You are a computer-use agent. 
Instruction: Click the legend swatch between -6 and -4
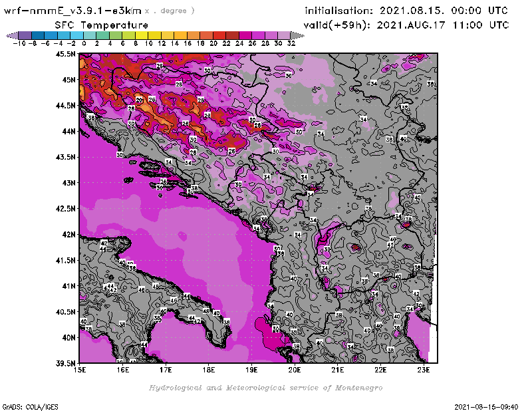(x=51, y=36)
